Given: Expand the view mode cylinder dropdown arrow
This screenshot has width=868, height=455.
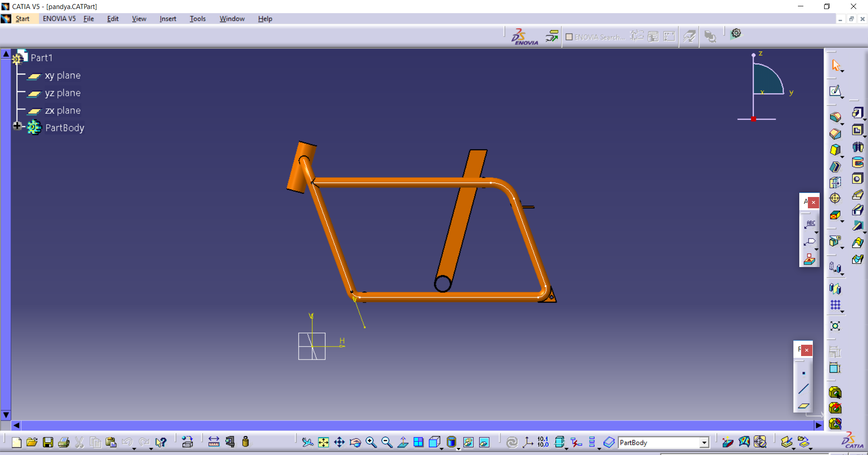Looking at the screenshot, I should click(x=458, y=449).
